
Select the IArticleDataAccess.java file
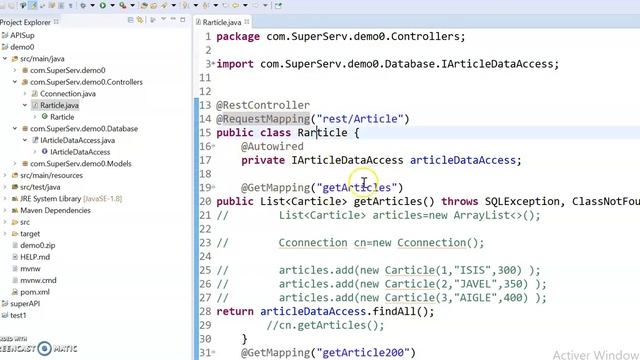(x=78, y=140)
